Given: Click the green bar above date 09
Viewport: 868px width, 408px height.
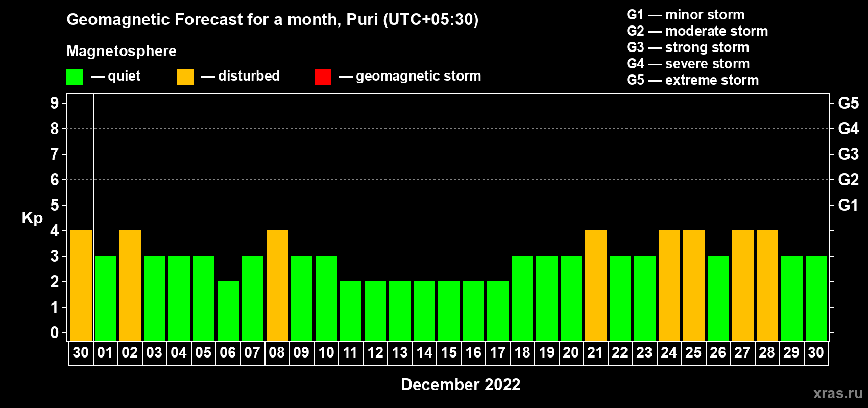Looking at the screenshot, I should coord(302,298).
